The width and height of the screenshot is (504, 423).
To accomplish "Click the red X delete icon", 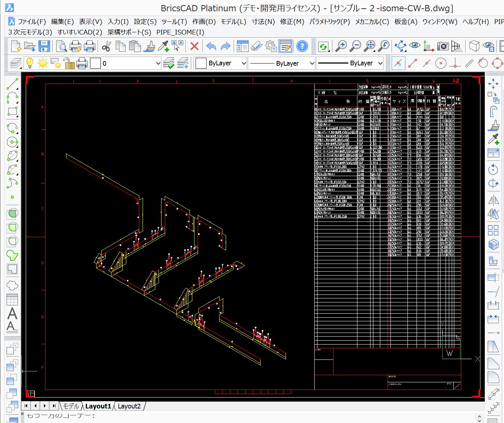I will pyautogui.click(x=194, y=46).
